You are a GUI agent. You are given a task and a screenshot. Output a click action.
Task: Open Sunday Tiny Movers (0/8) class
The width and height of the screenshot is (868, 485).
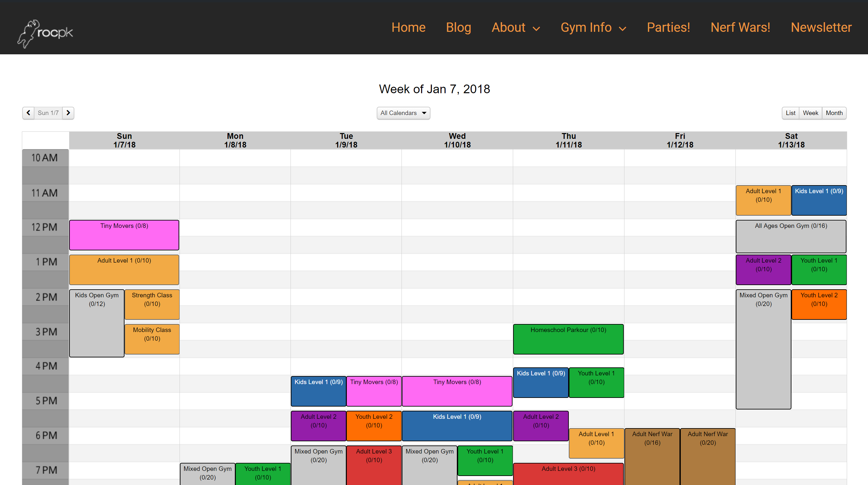[x=124, y=235]
